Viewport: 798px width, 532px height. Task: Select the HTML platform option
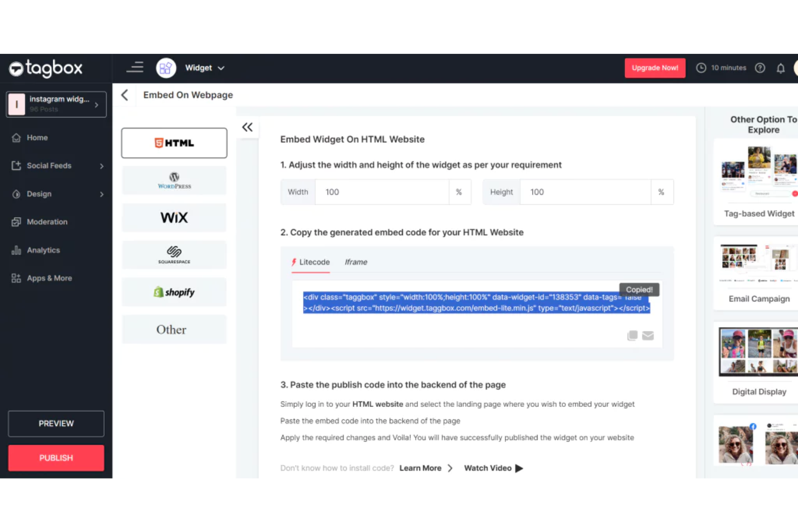[x=174, y=143]
